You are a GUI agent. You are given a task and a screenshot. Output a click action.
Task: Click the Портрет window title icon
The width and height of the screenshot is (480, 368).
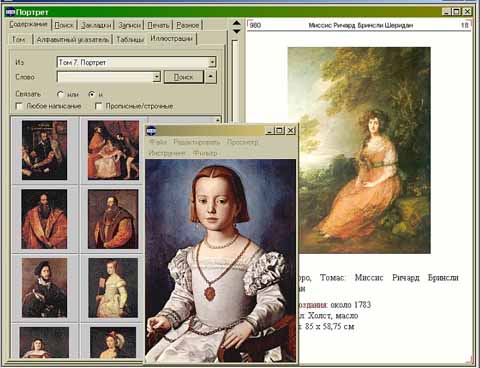click(x=10, y=12)
